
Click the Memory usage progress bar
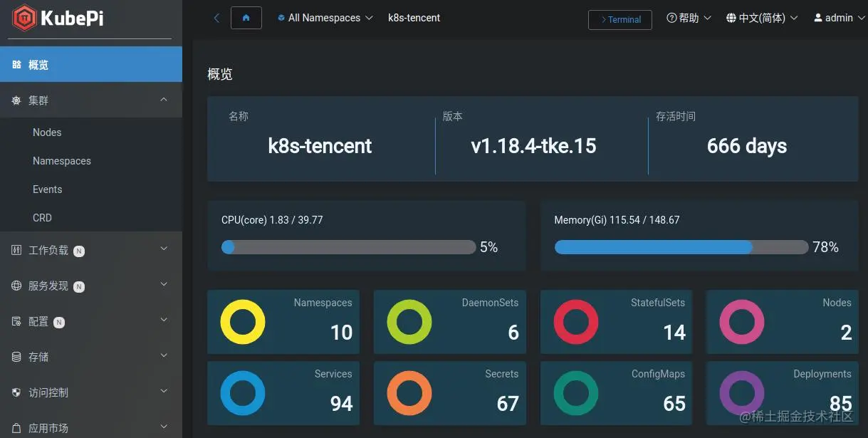pyautogui.click(x=681, y=247)
